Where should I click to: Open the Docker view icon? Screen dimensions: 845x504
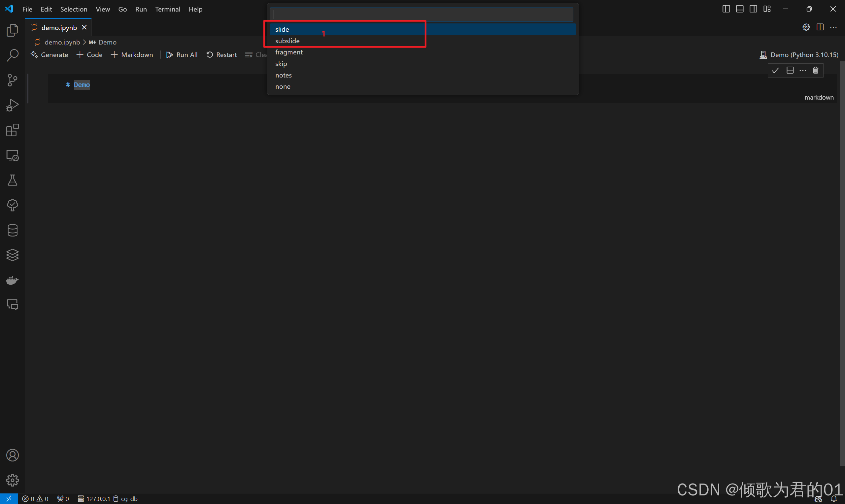click(13, 280)
